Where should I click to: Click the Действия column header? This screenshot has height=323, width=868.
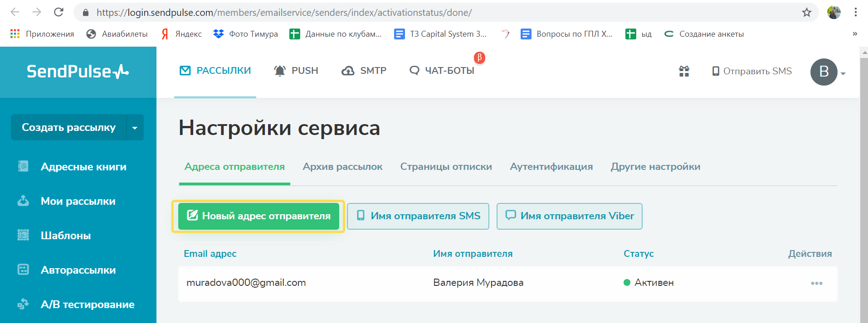[810, 254]
